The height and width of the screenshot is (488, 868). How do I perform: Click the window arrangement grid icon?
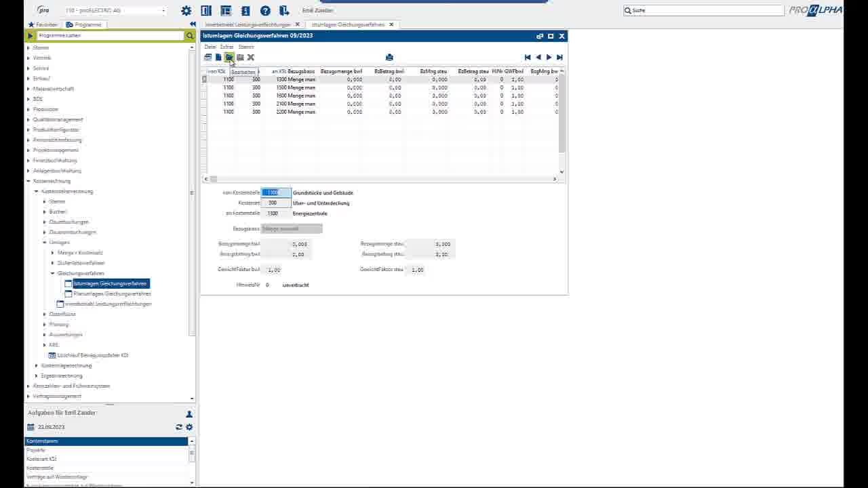(x=226, y=11)
